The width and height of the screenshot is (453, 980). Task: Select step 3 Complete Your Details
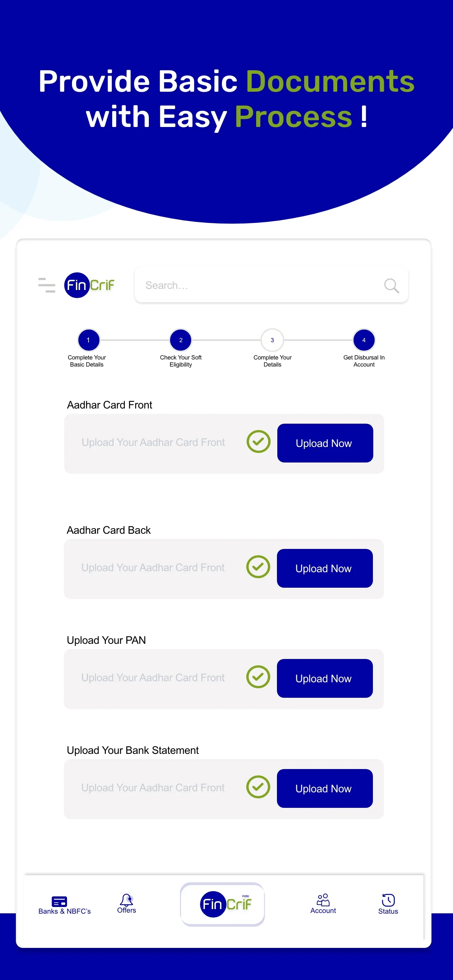272,340
